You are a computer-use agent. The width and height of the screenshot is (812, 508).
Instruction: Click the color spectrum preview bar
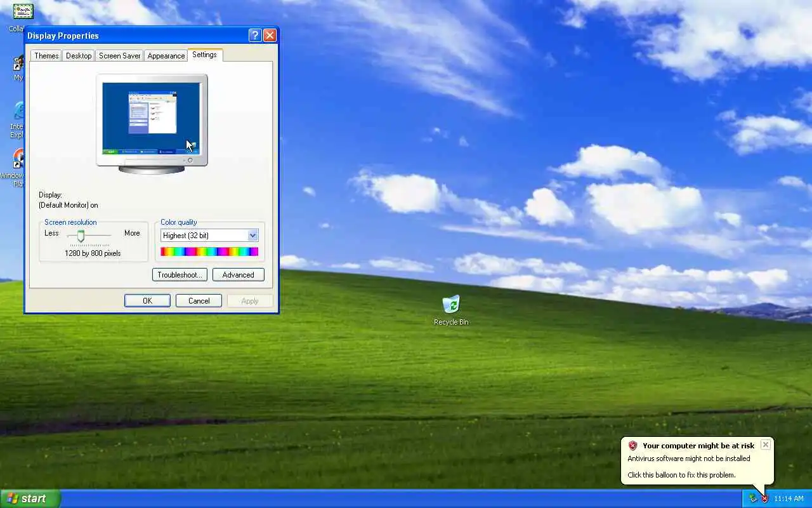209,252
